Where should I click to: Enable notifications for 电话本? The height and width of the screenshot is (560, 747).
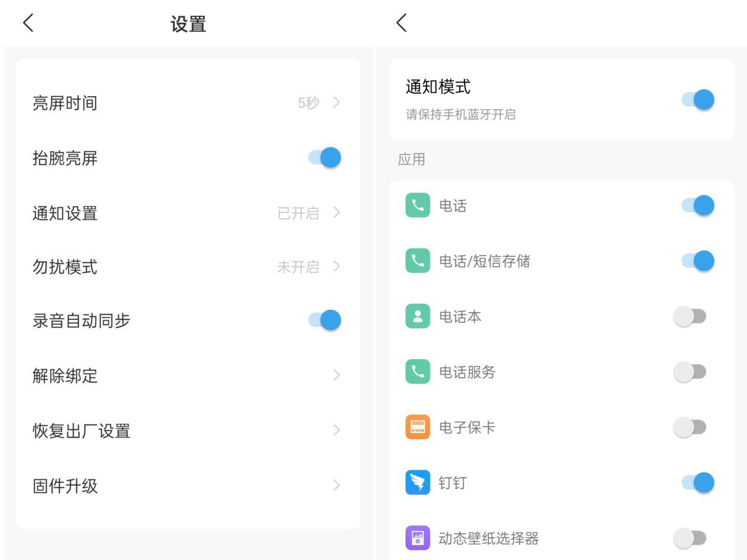click(x=691, y=316)
